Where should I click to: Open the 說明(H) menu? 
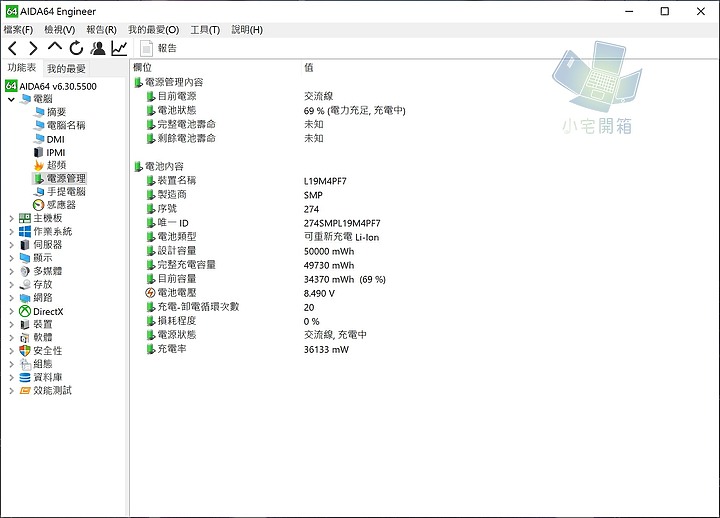(x=247, y=30)
